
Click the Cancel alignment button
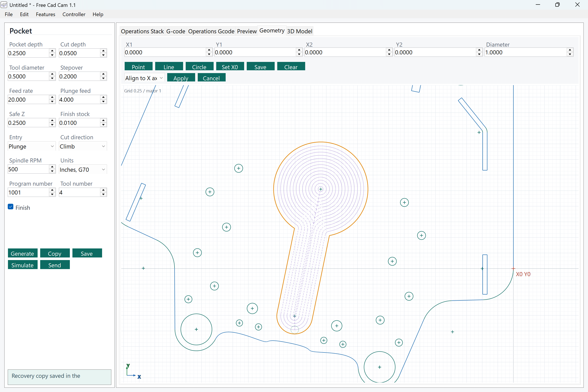[211, 78]
